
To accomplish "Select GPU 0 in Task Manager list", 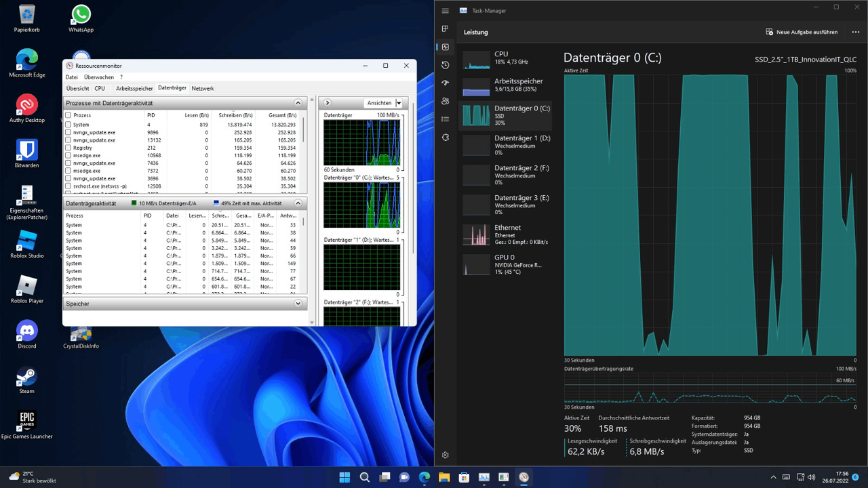I will click(505, 264).
